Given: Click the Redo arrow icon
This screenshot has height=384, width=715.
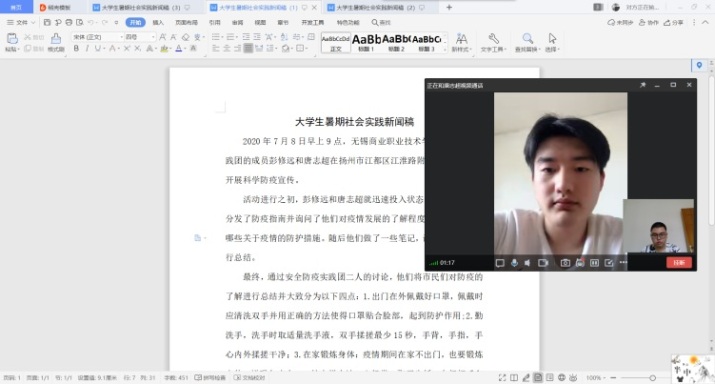Looking at the screenshot, I should [x=105, y=22].
